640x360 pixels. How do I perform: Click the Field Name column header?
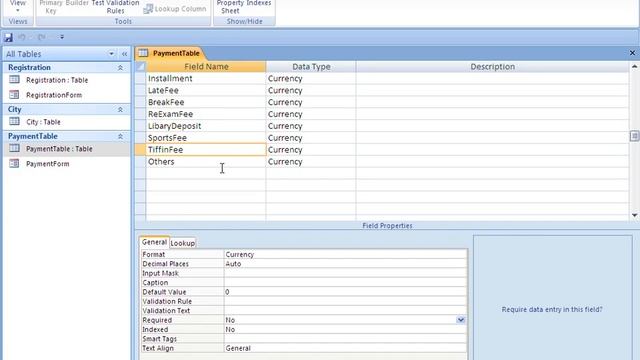(x=206, y=67)
